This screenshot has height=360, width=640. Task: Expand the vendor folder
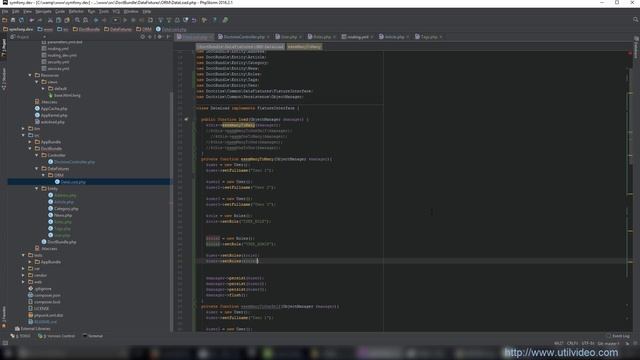23,276
